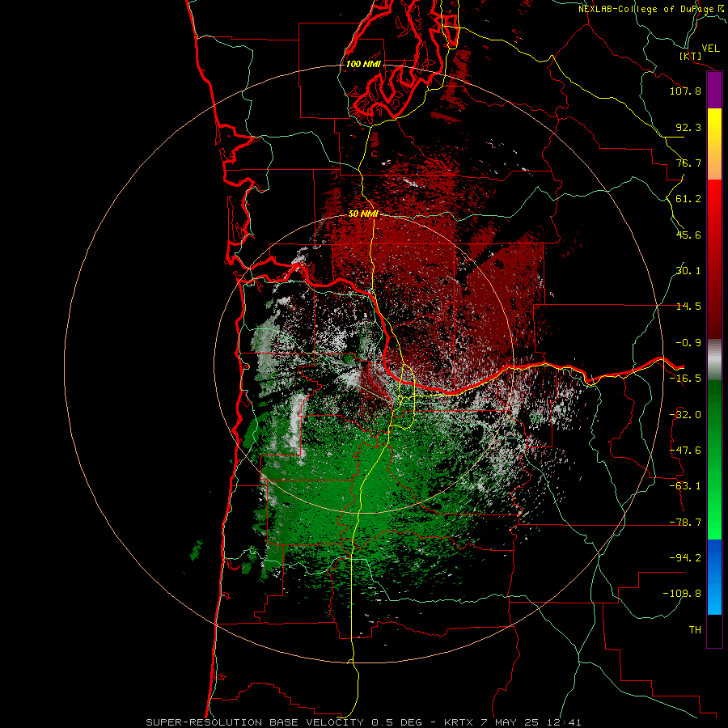The width and height of the screenshot is (728, 728).
Task: Click the 92.3 velocity legend value
Action: 688,127
